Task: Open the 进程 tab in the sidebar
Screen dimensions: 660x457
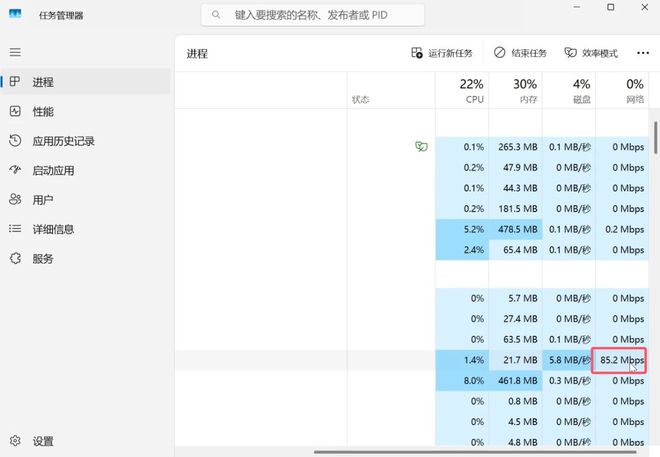Action: coord(85,82)
